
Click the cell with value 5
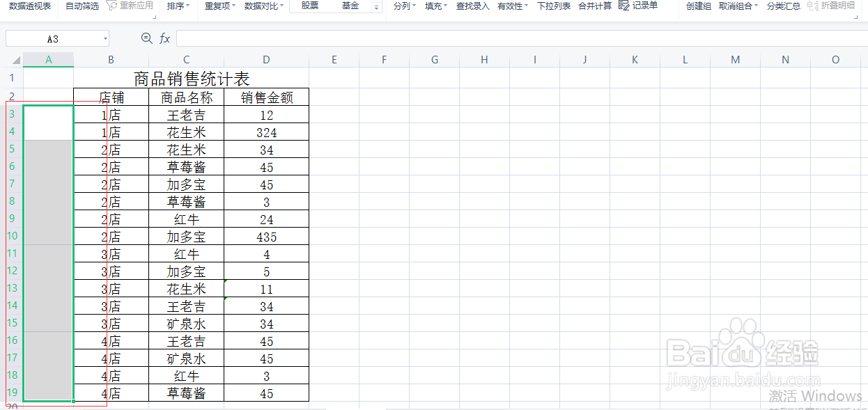pos(267,271)
